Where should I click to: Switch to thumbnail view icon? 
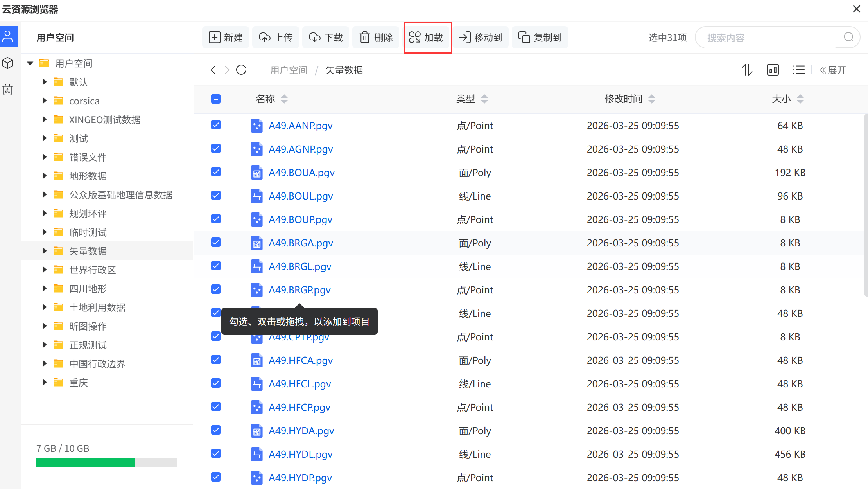[x=773, y=70]
